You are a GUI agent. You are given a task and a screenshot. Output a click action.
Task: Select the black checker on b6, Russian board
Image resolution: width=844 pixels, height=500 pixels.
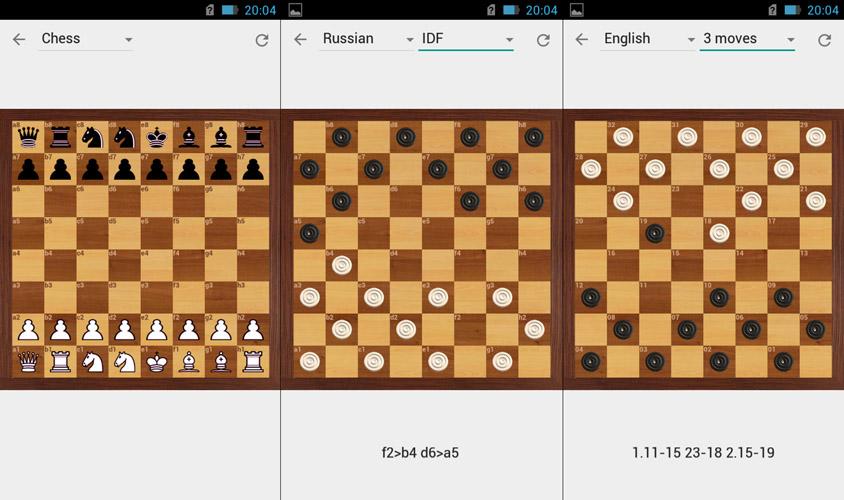pyautogui.click(x=342, y=201)
